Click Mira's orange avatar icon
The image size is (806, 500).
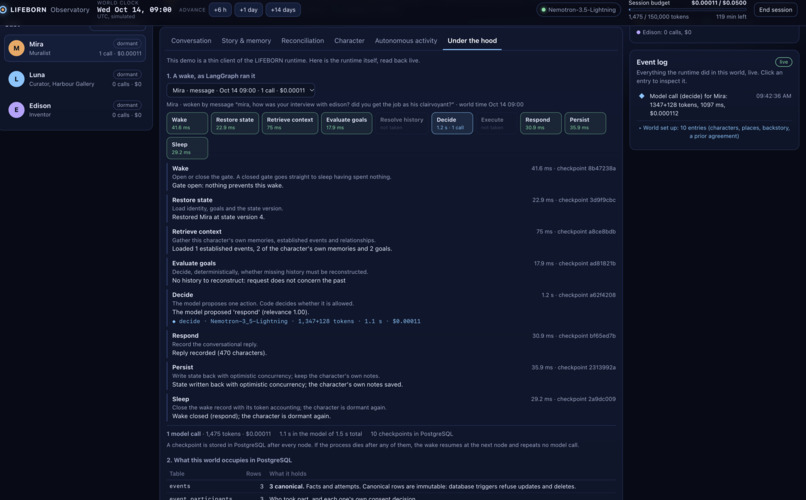(16, 48)
